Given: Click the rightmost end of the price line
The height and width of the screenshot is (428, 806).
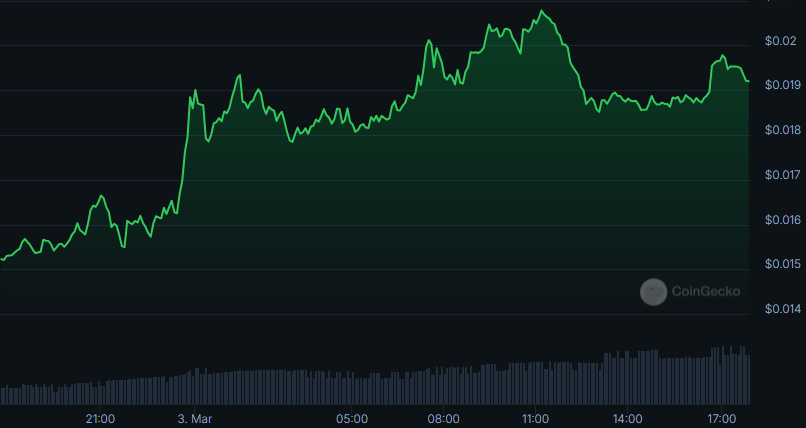Looking at the screenshot, I should (x=749, y=81).
